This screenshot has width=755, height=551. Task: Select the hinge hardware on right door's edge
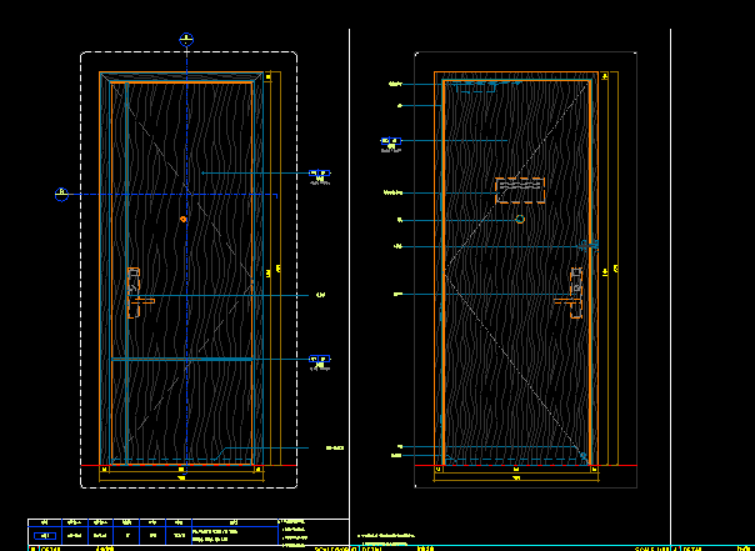click(x=588, y=246)
